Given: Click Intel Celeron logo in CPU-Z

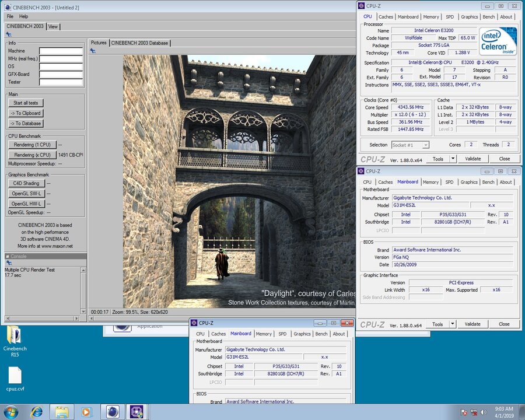Looking at the screenshot, I should pos(498,41).
